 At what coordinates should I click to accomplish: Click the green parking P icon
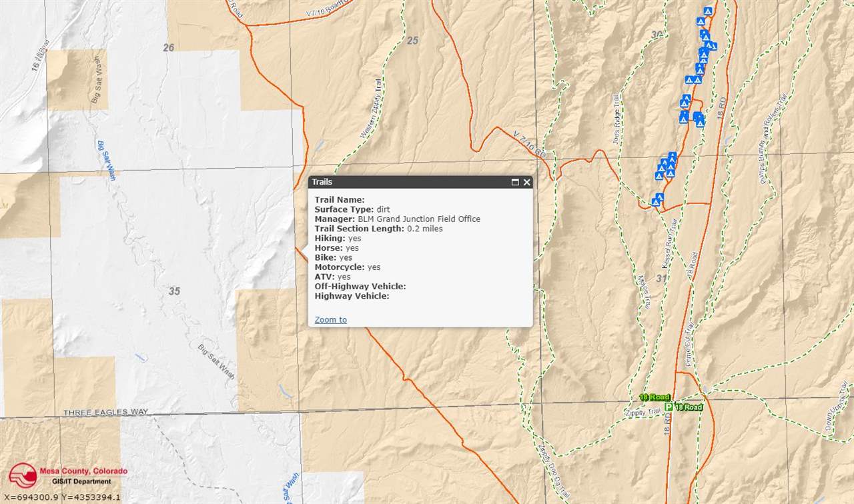669,407
